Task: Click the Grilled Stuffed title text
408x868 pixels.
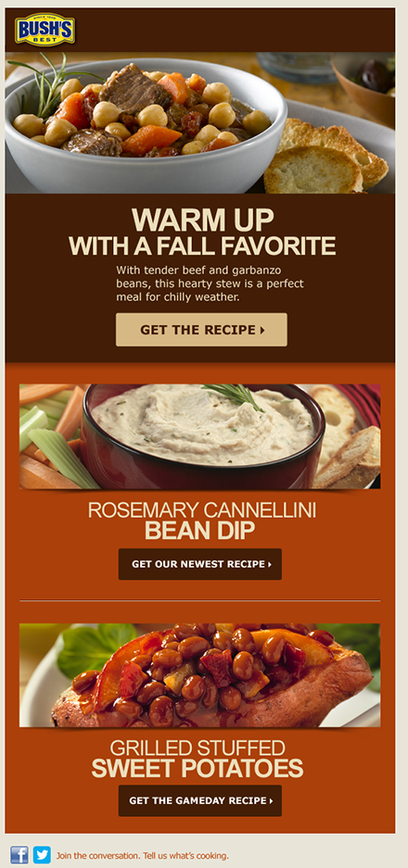Action: [198, 748]
